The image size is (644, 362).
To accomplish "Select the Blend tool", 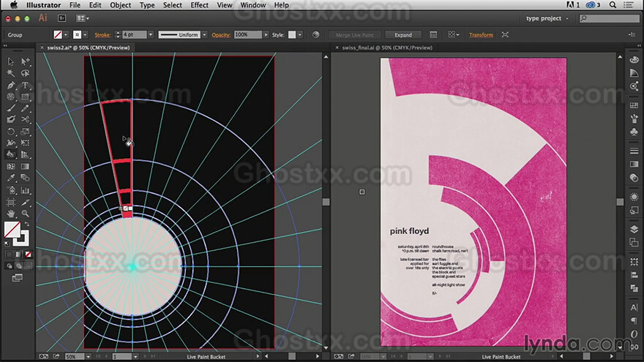I will point(25,178).
